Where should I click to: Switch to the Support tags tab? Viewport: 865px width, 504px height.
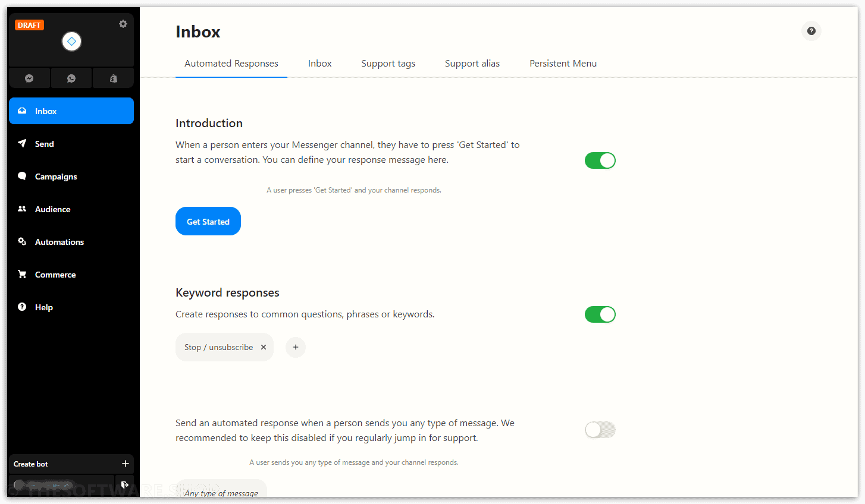click(x=388, y=64)
